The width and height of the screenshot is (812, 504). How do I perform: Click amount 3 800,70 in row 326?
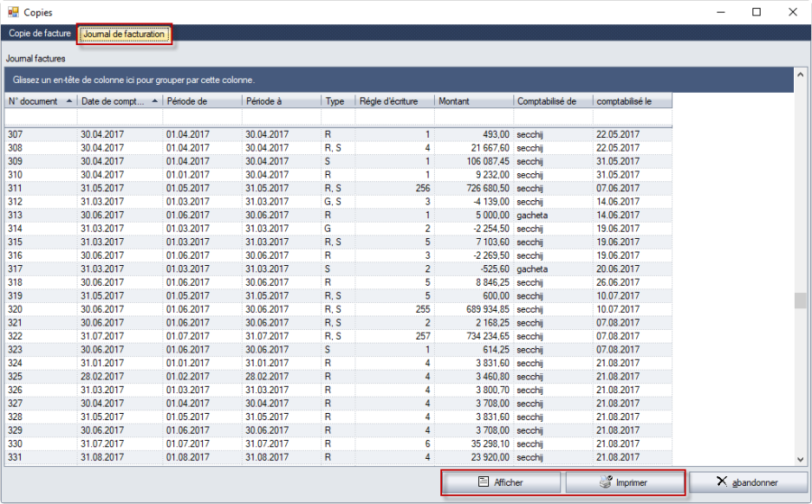pos(493,390)
